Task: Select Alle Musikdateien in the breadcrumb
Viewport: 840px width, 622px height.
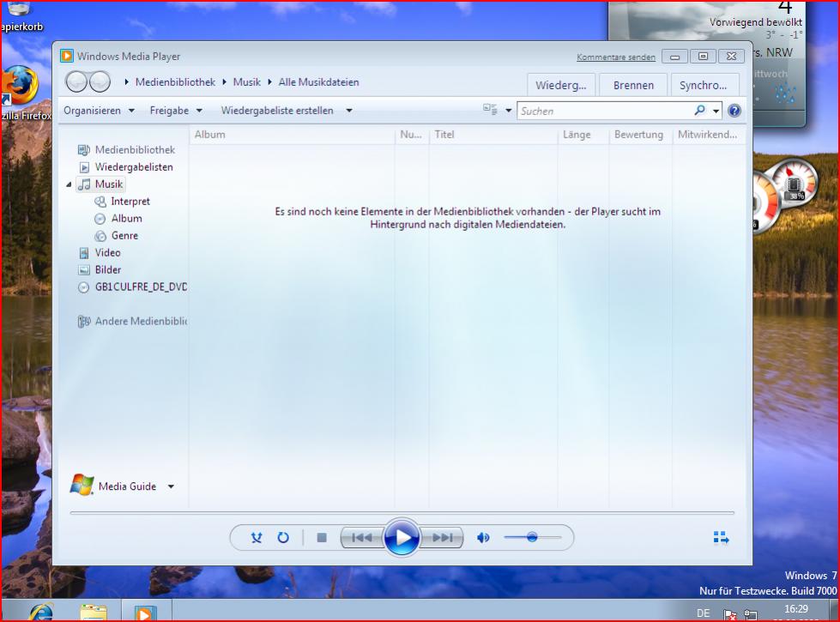Action: click(x=318, y=82)
